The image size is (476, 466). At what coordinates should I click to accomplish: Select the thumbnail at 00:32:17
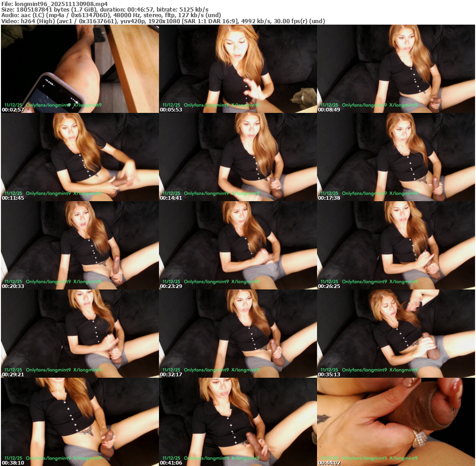click(x=238, y=334)
